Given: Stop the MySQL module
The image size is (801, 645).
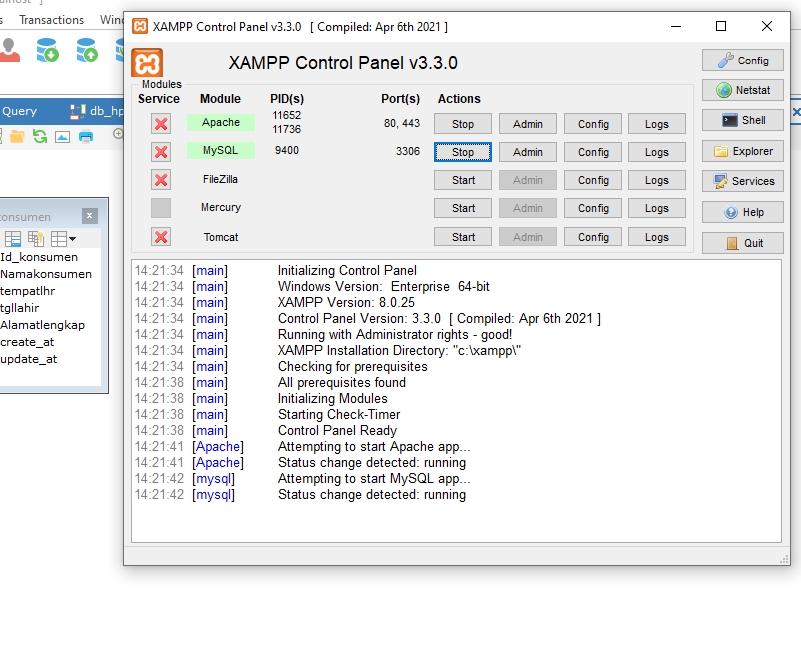Looking at the screenshot, I should pyautogui.click(x=463, y=152).
